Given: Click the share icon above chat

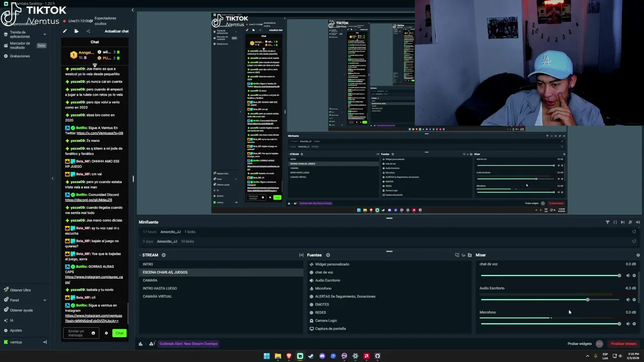Looking at the screenshot, I should (88, 31).
